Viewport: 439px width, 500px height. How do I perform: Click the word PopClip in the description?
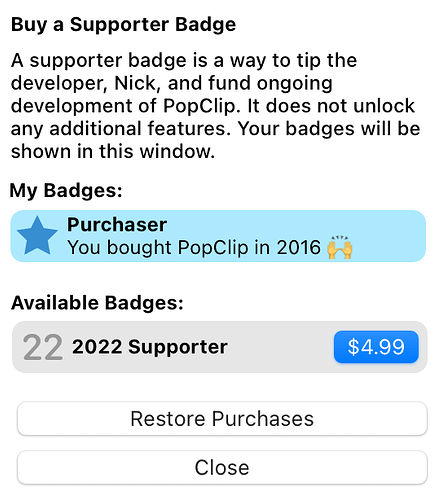tap(199, 106)
